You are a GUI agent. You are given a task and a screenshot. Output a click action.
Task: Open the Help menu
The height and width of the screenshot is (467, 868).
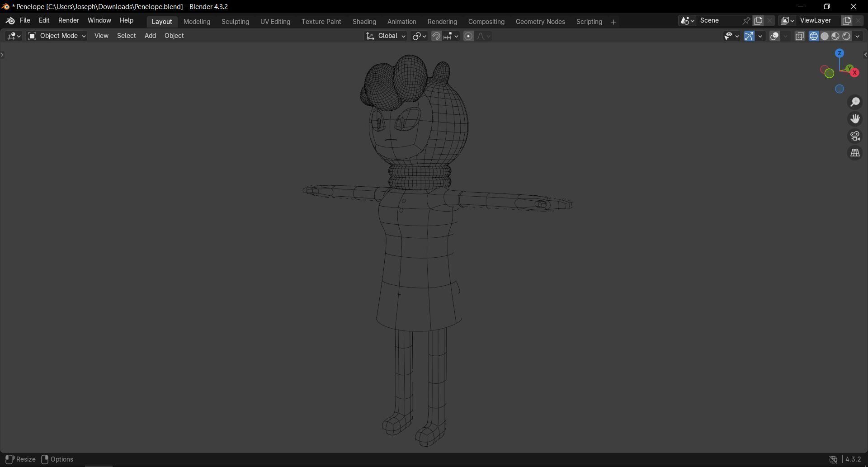(127, 21)
